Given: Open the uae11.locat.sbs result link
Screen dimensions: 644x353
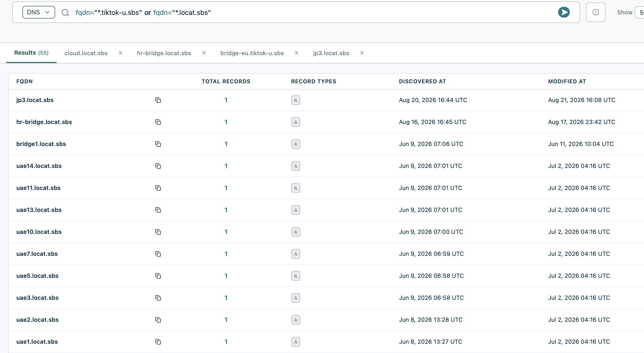Looking at the screenshot, I should (x=38, y=188).
